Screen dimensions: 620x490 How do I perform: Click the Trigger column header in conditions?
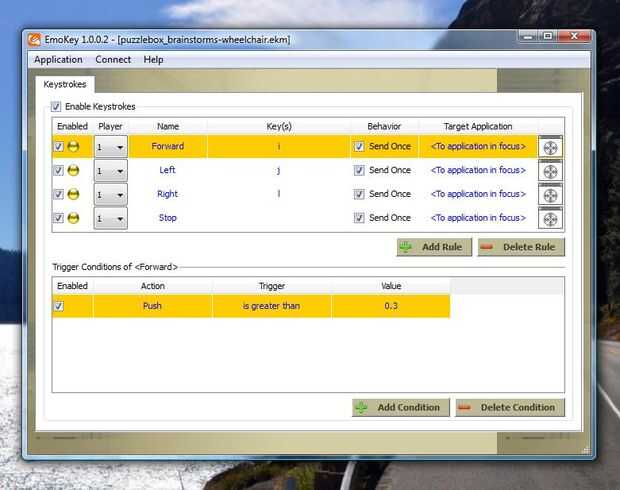click(272, 286)
